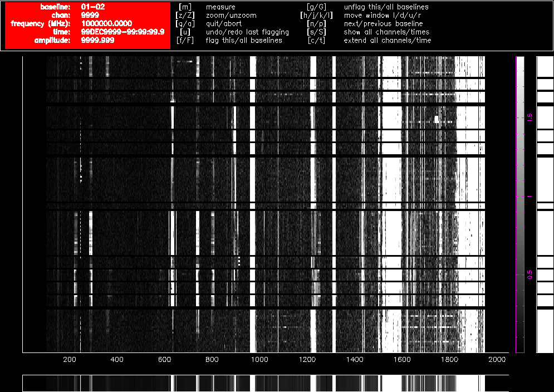554x392 pixels.
Task: Click the time readout value
Action: coord(122,32)
